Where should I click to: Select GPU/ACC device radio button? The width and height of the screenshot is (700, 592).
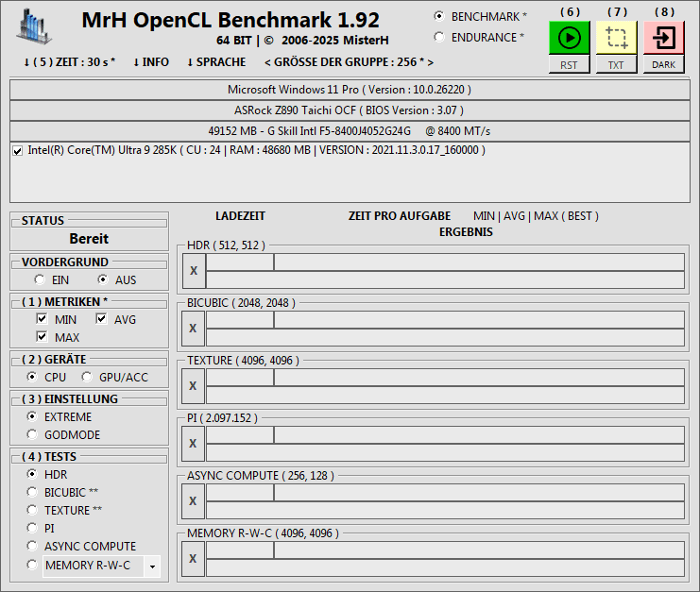click(87, 377)
